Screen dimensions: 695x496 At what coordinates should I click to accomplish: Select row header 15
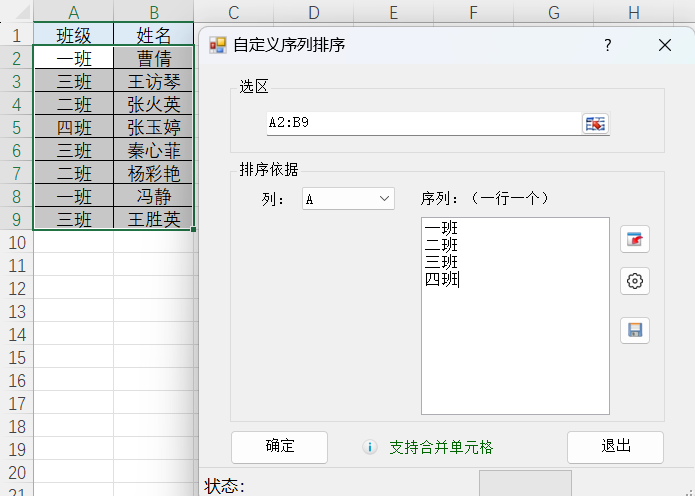pyautogui.click(x=16, y=358)
